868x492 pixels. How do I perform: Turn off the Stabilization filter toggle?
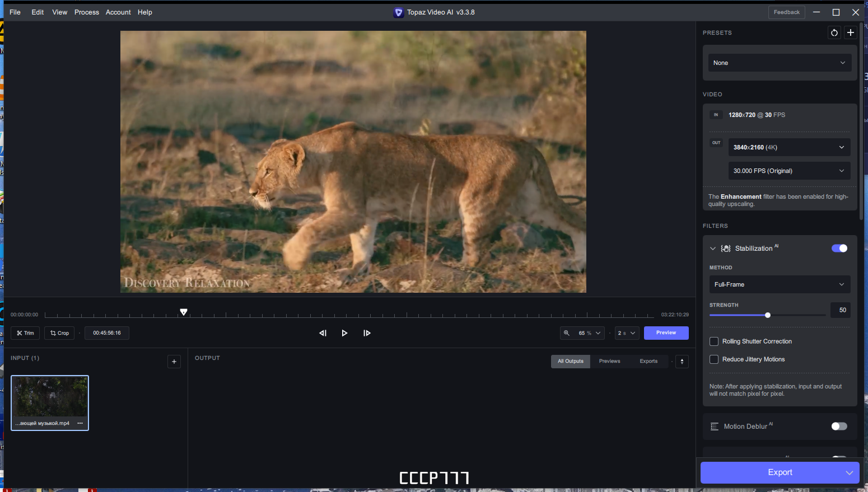839,249
